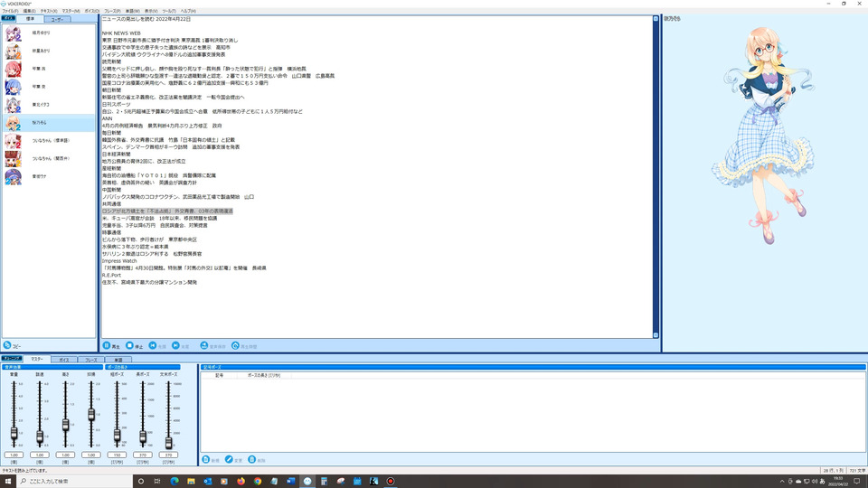868x488 pixels.
Task: Open the ボイス tuning tab
Action: click(64, 360)
